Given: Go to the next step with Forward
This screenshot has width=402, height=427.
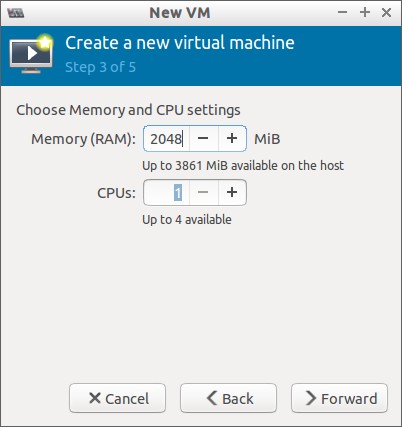Looking at the screenshot, I should coord(339,398).
